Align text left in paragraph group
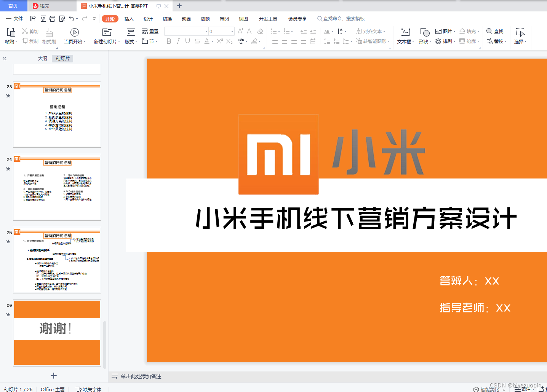The width and height of the screenshot is (547, 392). tap(275, 41)
